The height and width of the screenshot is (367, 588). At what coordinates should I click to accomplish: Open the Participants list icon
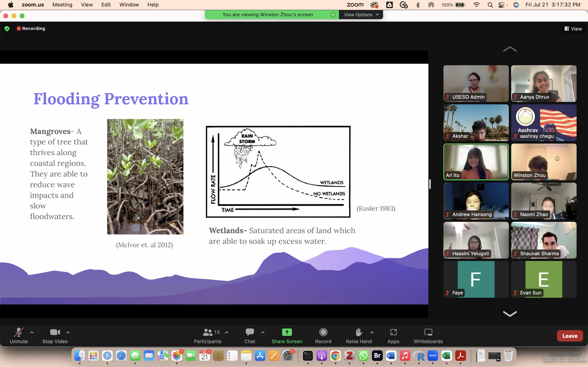coord(208,332)
